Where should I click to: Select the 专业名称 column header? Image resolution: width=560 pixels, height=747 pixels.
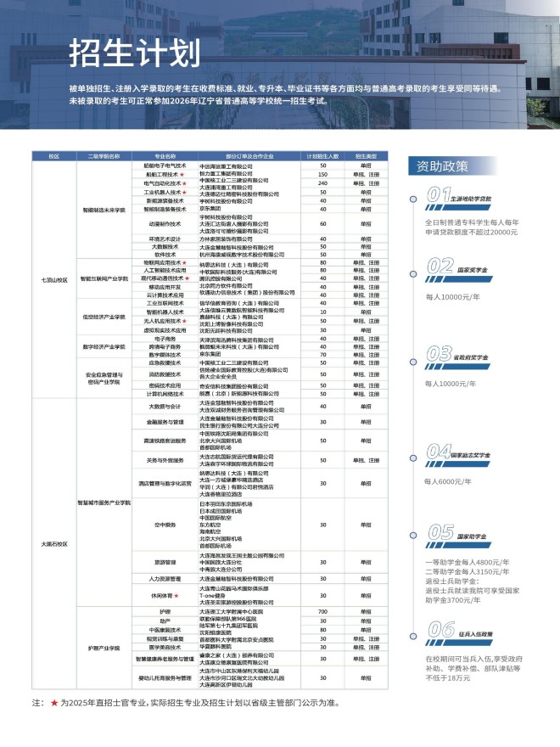coord(165,156)
